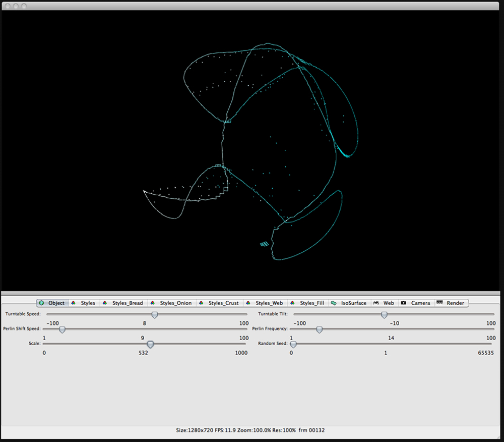Click the Random Seed slider handle
This screenshot has height=442, width=504.
[x=293, y=344]
